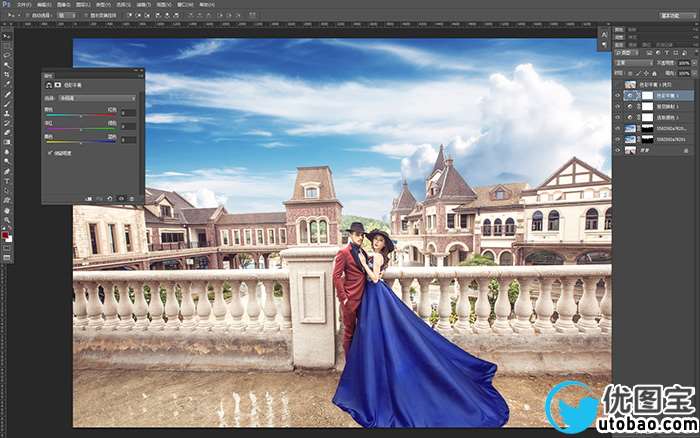700x438 pixels.
Task: Click the magenta-green slider handle
Action: coord(81,129)
